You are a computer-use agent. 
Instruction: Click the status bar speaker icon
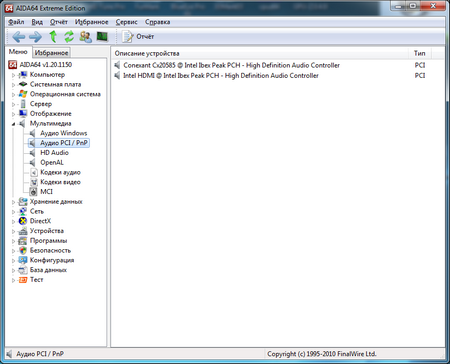coord(9,354)
